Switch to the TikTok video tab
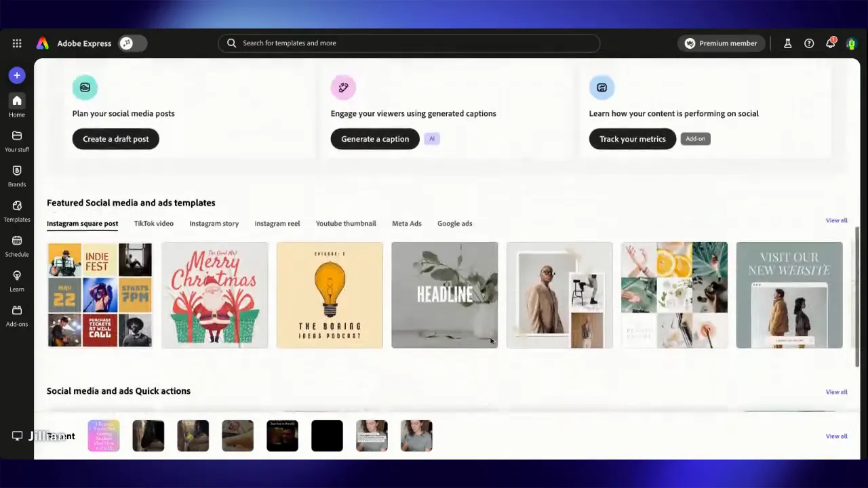Image resolution: width=868 pixels, height=488 pixels. [153, 223]
